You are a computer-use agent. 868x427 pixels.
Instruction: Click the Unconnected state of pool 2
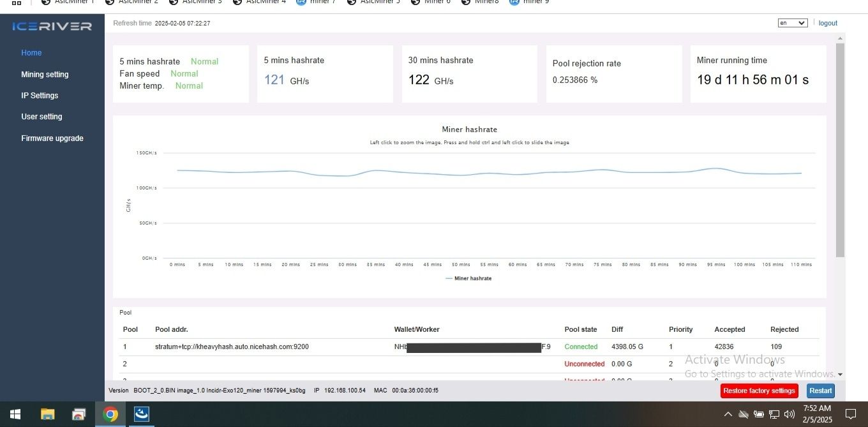pyautogui.click(x=584, y=364)
